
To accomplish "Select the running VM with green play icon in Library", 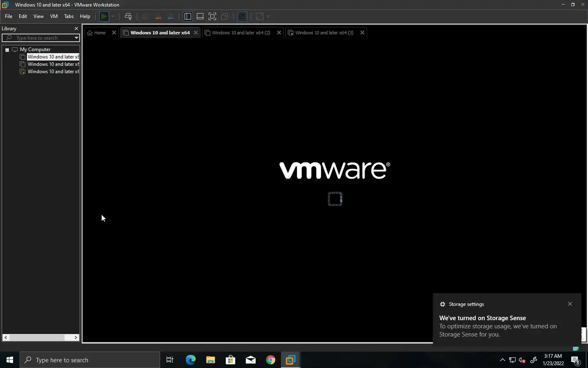I will tap(53, 72).
